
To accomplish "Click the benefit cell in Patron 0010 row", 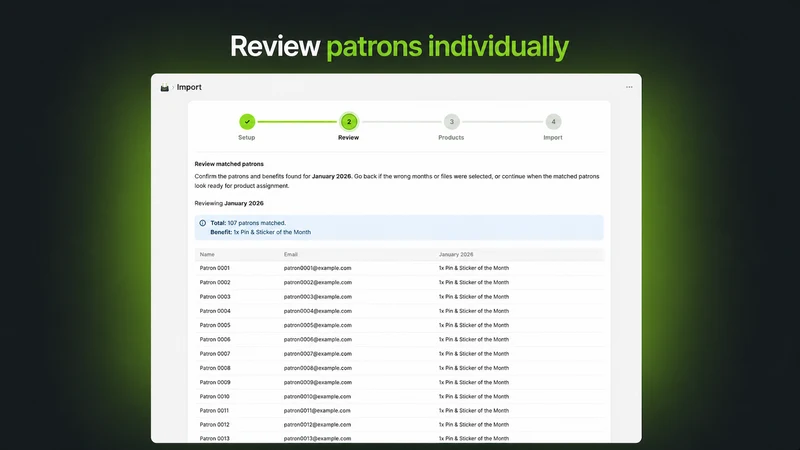I will click(x=473, y=396).
